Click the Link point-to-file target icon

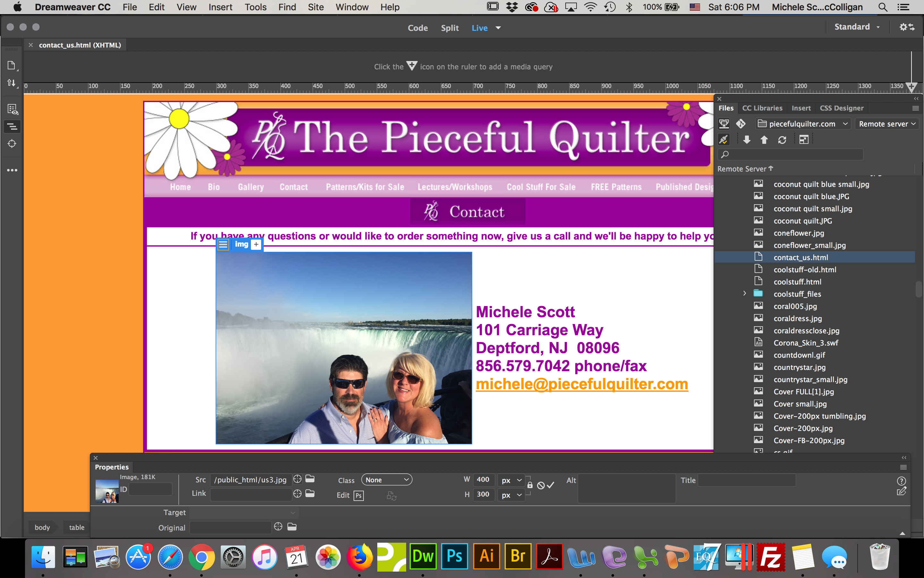297,494
